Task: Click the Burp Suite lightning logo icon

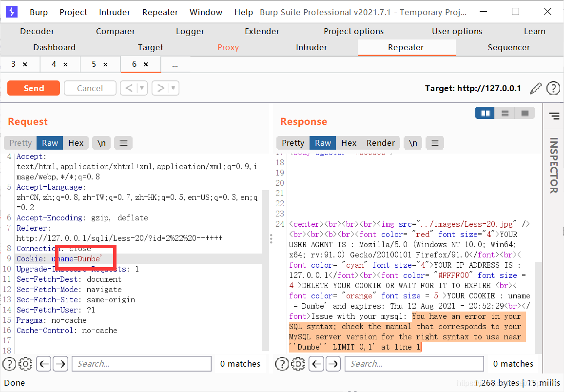Action: tap(12, 12)
